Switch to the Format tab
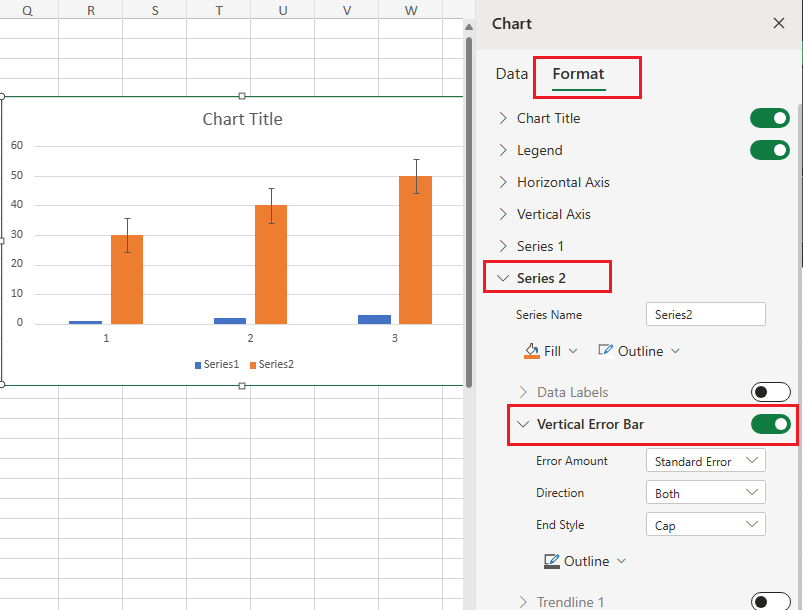This screenshot has height=610, width=803. point(578,74)
